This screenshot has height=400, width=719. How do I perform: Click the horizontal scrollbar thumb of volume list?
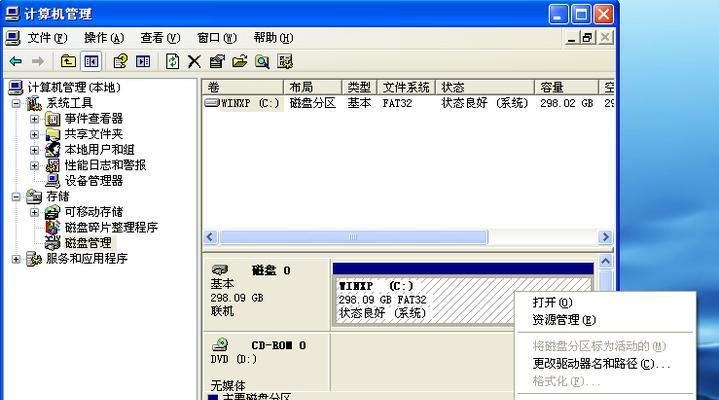point(354,237)
